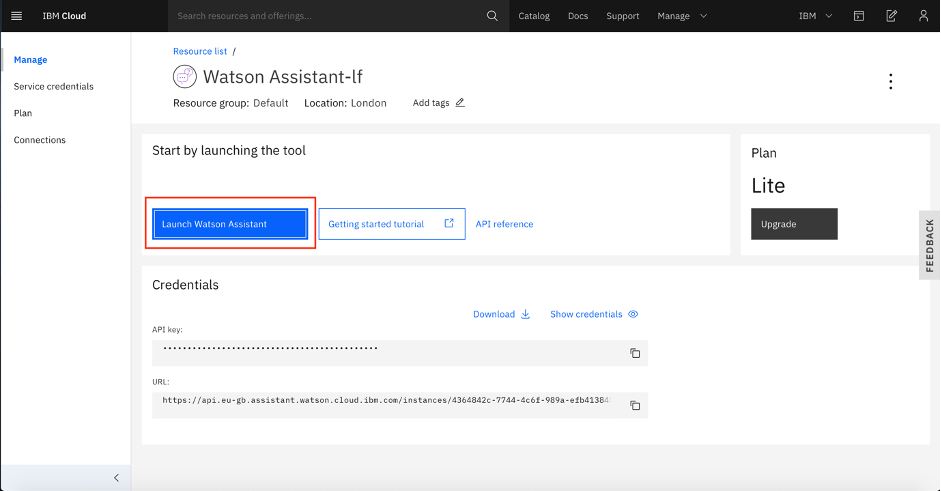Click the Launch Watson Assistant button
This screenshot has width=941, height=491.
(230, 224)
